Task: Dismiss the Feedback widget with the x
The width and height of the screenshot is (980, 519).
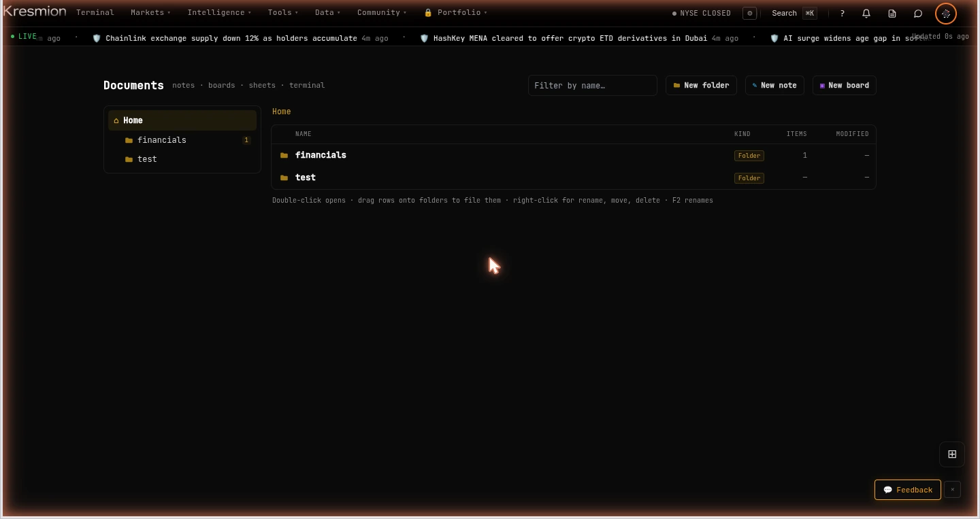Action: [952, 490]
